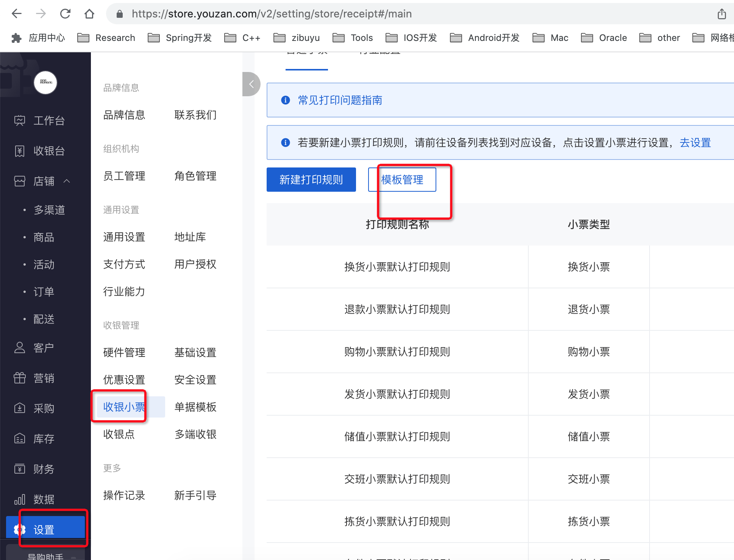Open the 库存 inventory sidebar icon

[x=20, y=438]
